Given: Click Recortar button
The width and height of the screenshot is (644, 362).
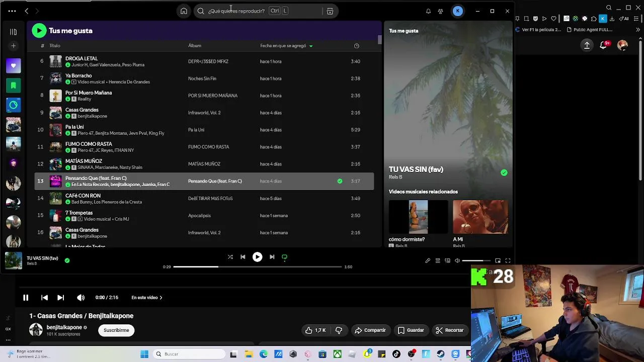Looking at the screenshot, I should 450,330.
